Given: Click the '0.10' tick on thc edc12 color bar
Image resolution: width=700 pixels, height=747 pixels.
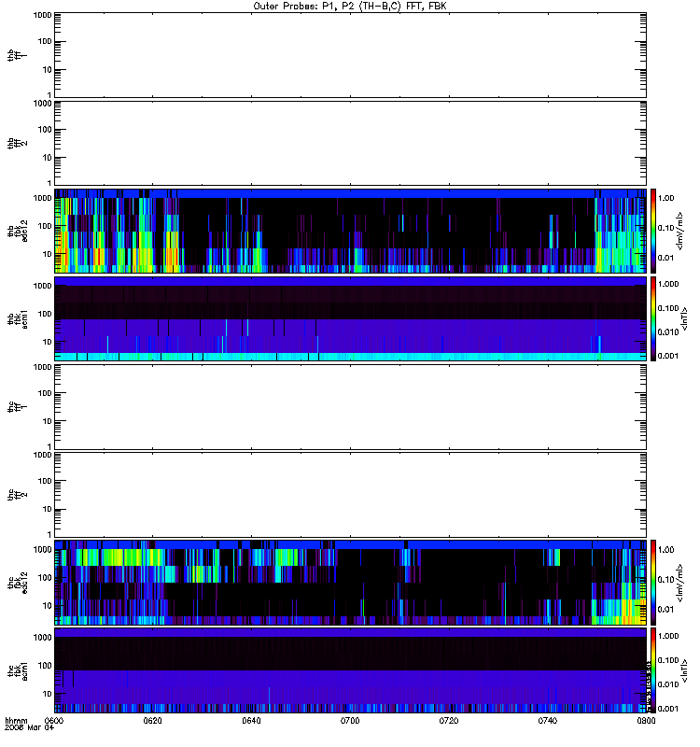Looking at the screenshot, I should point(665,580).
